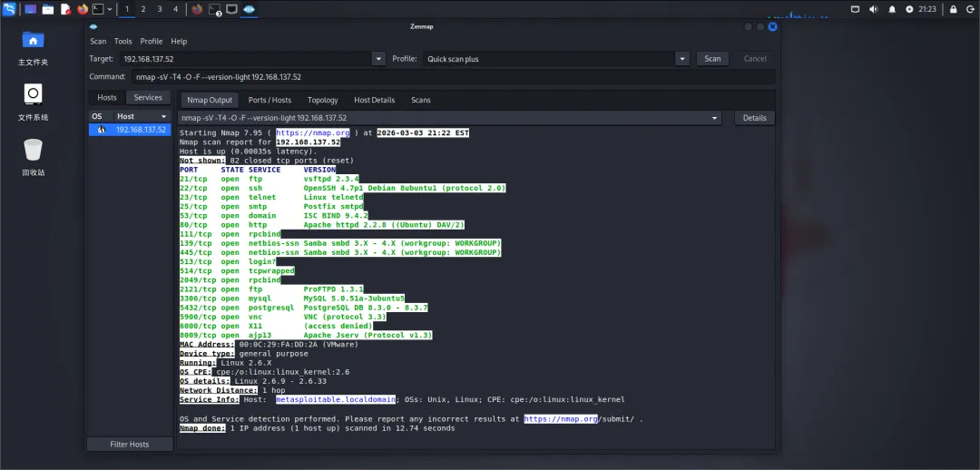Select the Services view button

pos(148,97)
